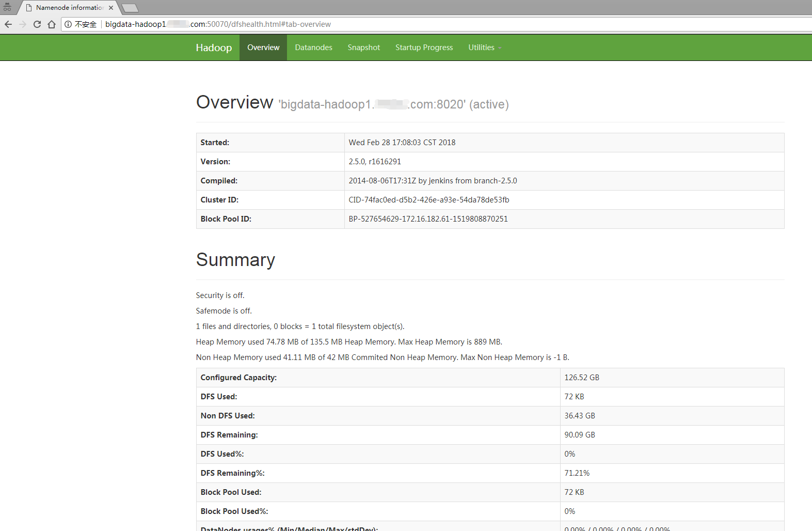Open a new browser tab

tap(130, 8)
